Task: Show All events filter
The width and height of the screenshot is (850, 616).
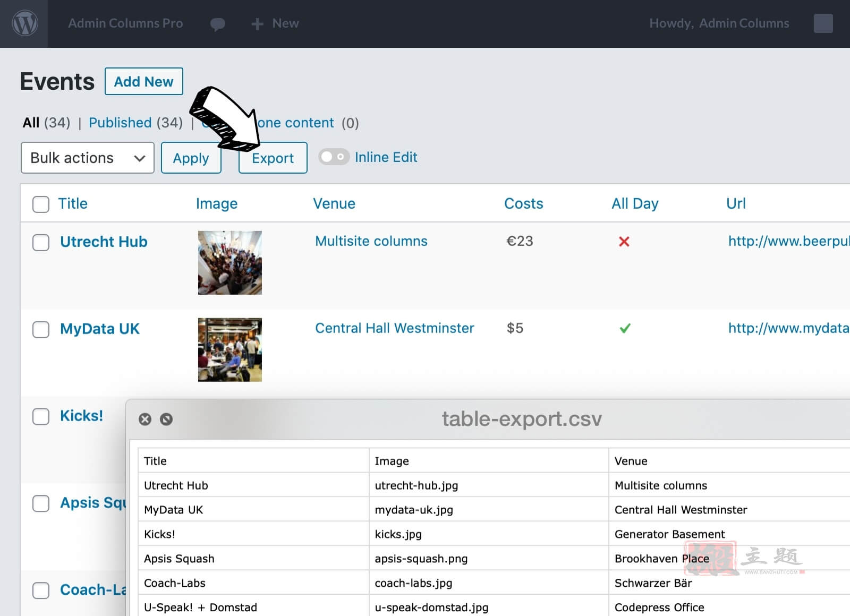Action: click(31, 123)
